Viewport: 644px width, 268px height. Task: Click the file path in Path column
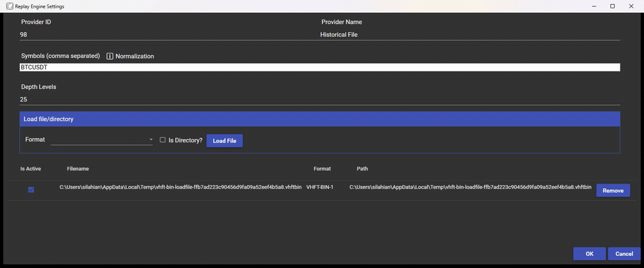(x=470, y=187)
